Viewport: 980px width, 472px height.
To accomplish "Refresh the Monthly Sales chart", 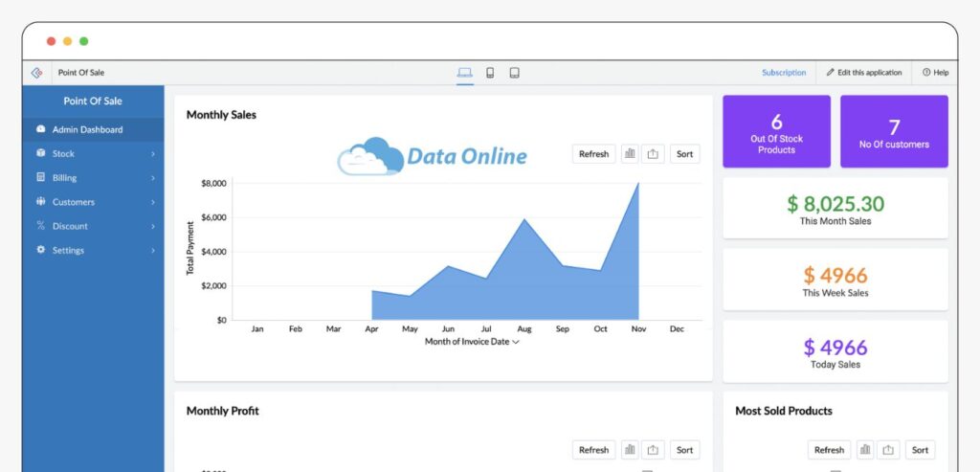I will (x=593, y=154).
